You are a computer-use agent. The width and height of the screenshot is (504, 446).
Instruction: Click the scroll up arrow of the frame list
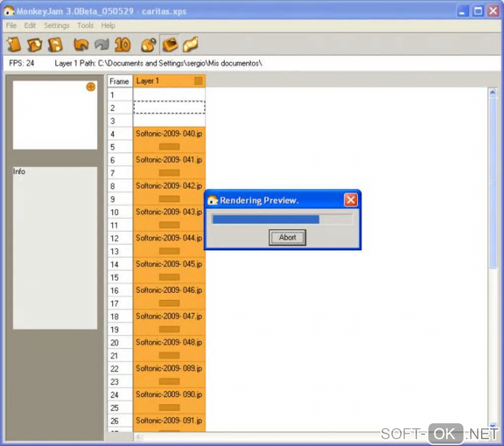click(x=493, y=93)
